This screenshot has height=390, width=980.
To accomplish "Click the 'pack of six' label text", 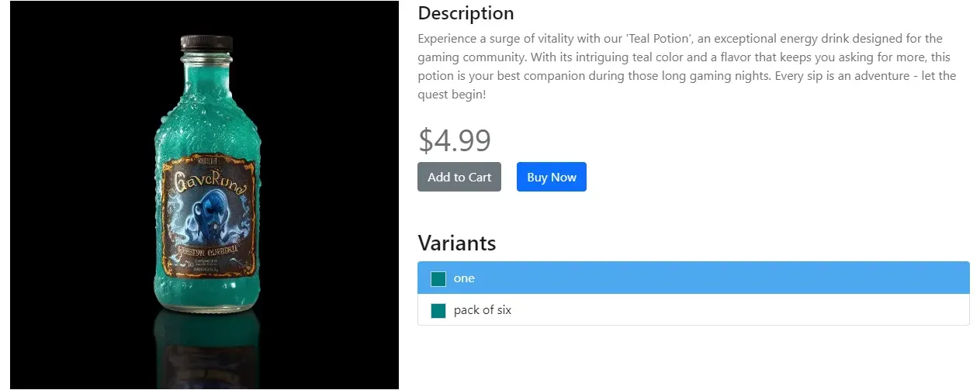I will point(483,310).
